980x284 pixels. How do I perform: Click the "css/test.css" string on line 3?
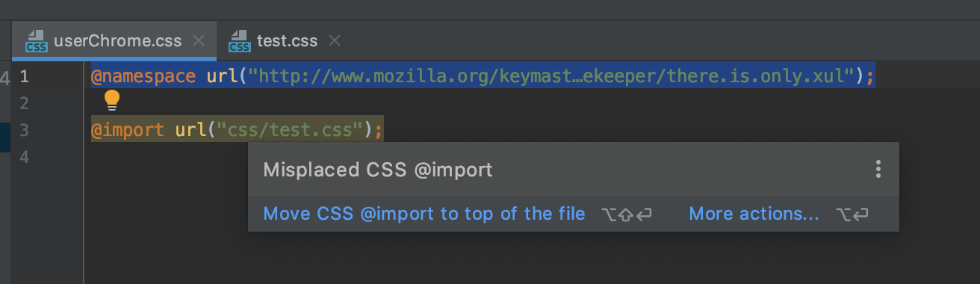tap(285, 130)
